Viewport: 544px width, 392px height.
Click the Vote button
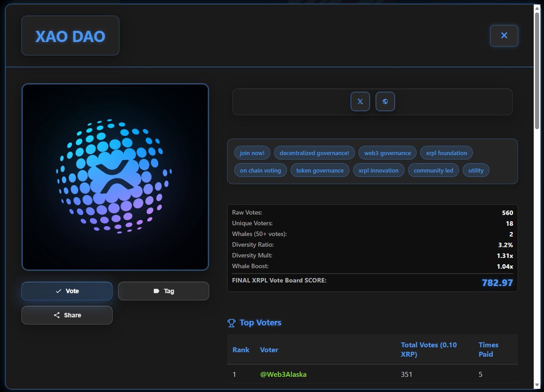[x=67, y=291]
